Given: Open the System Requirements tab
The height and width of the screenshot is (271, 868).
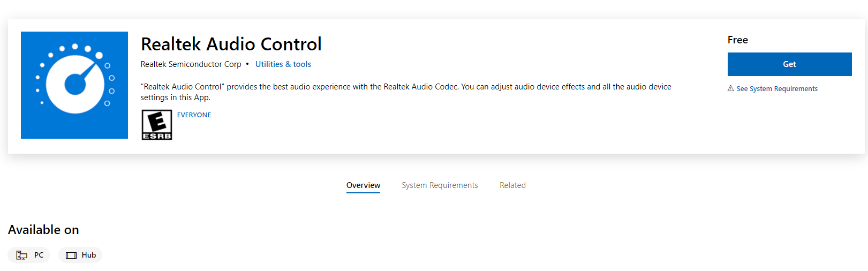Looking at the screenshot, I should (x=440, y=185).
